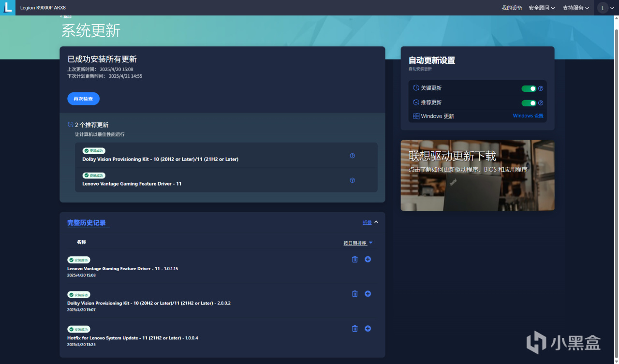This screenshot has height=364, width=619.
Task: Click the Legion L logo icon
Action: tap(8, 8)
